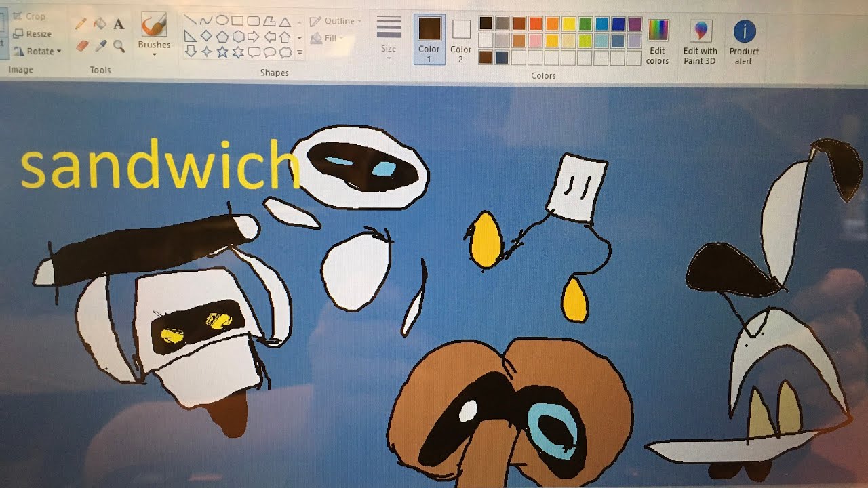Choose the Right arrow shape
868x488 pixels.
point(254,37)
